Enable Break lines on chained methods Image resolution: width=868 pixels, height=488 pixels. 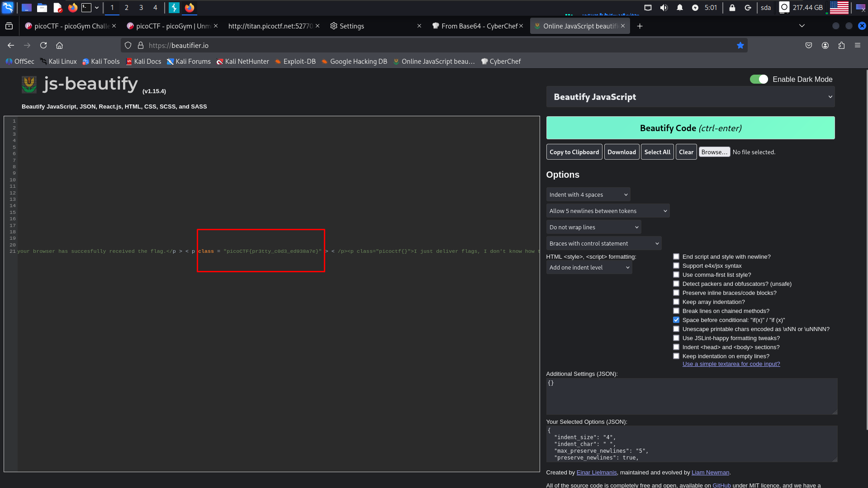pos(676,311)
